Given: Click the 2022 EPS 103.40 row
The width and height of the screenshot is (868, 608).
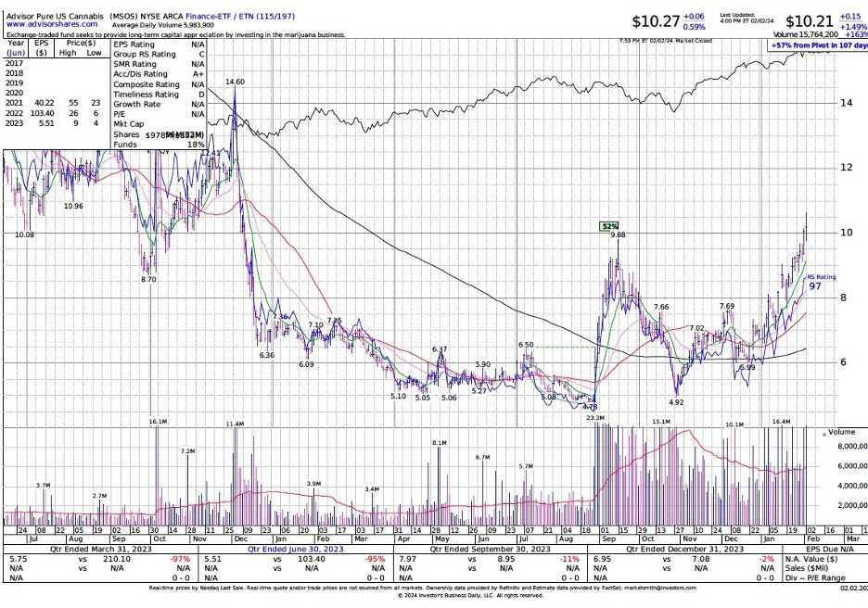Looking at the screenshot, I should [53, 113].
